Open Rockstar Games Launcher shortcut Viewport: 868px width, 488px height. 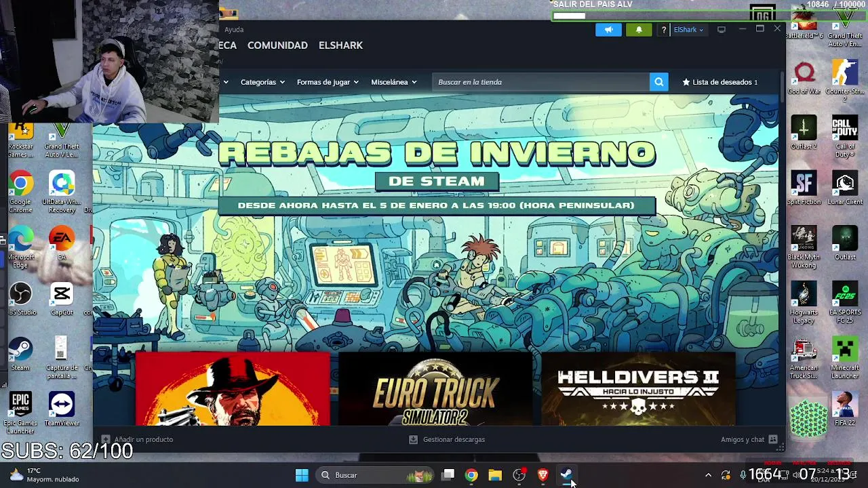pos(20,141)
